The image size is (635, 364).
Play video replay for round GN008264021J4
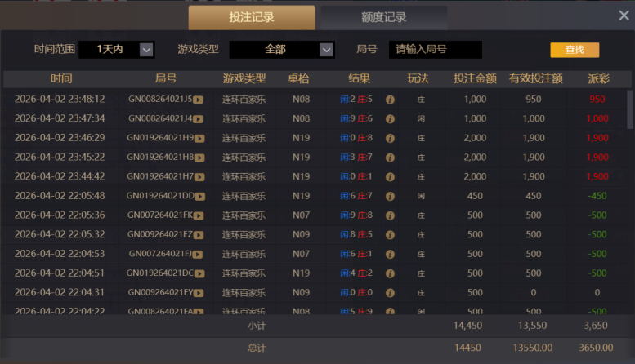[198, 119]
